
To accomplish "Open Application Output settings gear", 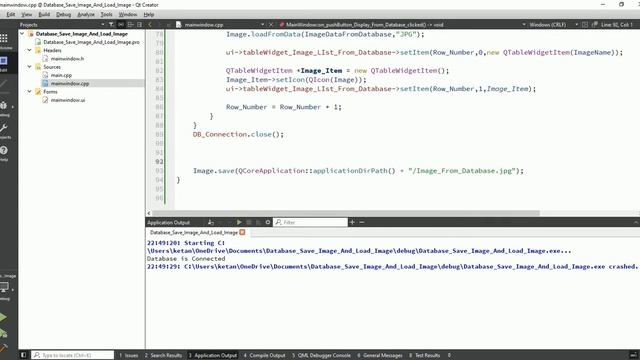I will point(268,222).
